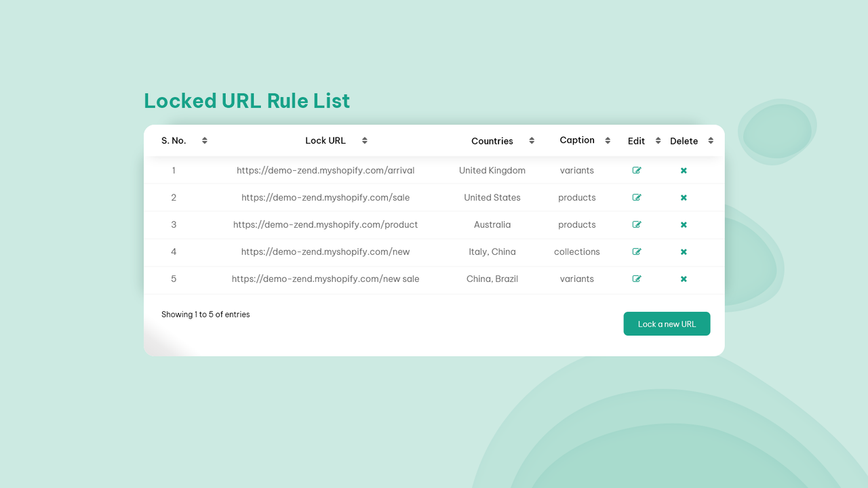
Task: Edit the sale URL rule
Action: tap(637, 197)
